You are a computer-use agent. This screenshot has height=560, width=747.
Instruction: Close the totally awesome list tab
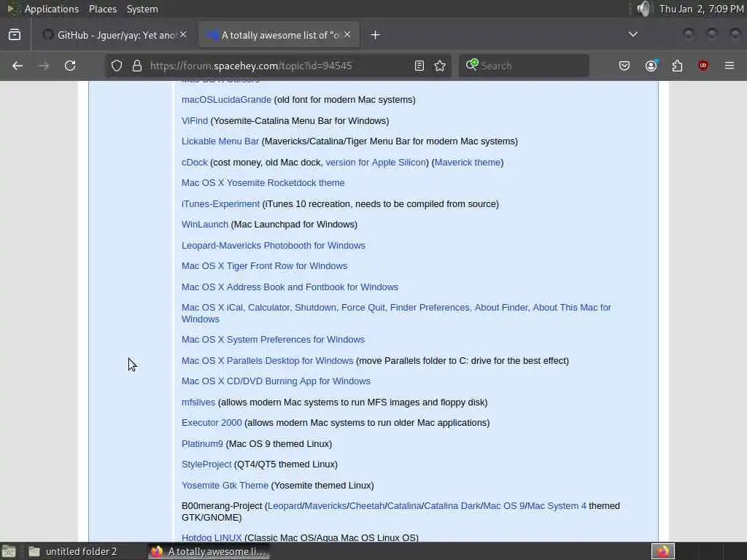[347, 34]
